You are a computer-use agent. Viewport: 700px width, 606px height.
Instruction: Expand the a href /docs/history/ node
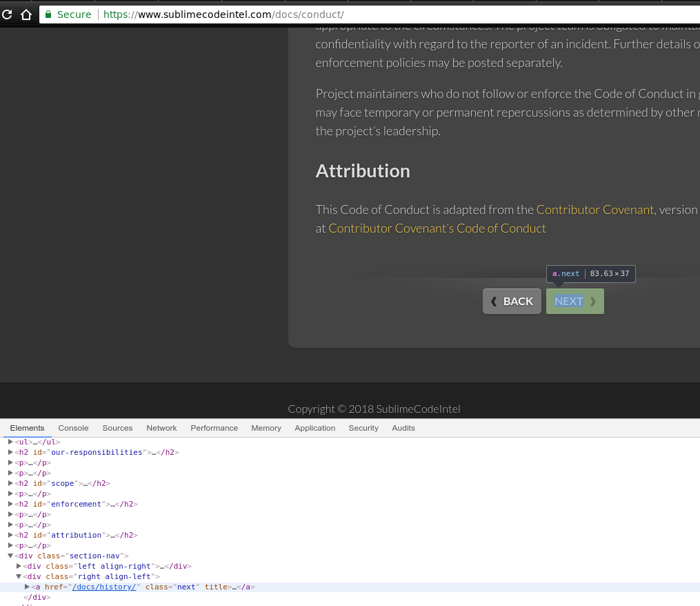coord(27,587)
